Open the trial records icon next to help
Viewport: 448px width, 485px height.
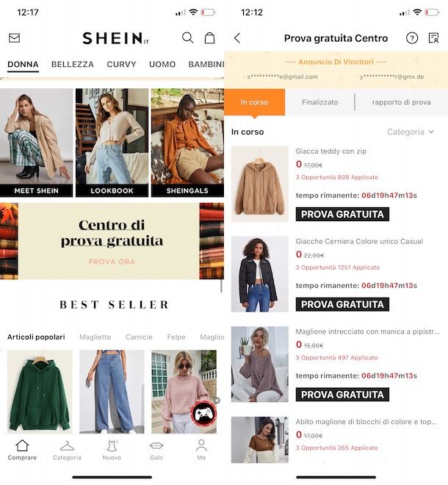[434, 38]
